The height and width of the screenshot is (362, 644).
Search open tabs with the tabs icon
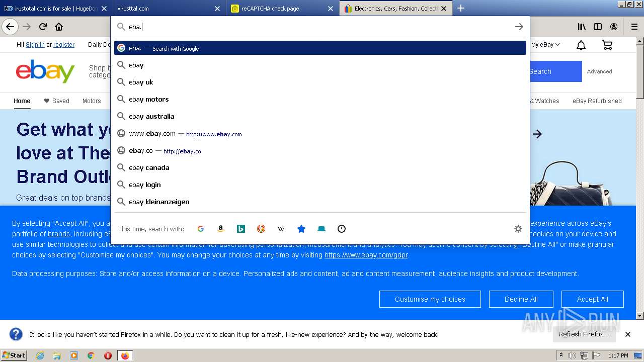pos(321,229)
